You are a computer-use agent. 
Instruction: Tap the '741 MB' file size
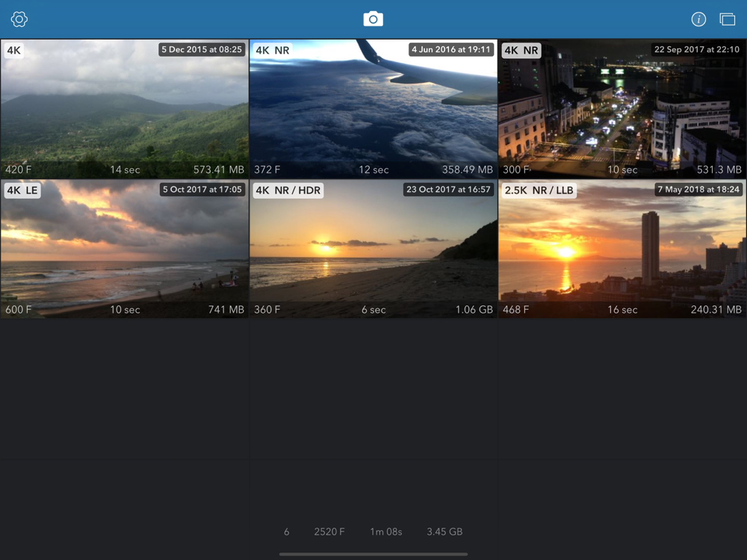(x=226, y=310)
